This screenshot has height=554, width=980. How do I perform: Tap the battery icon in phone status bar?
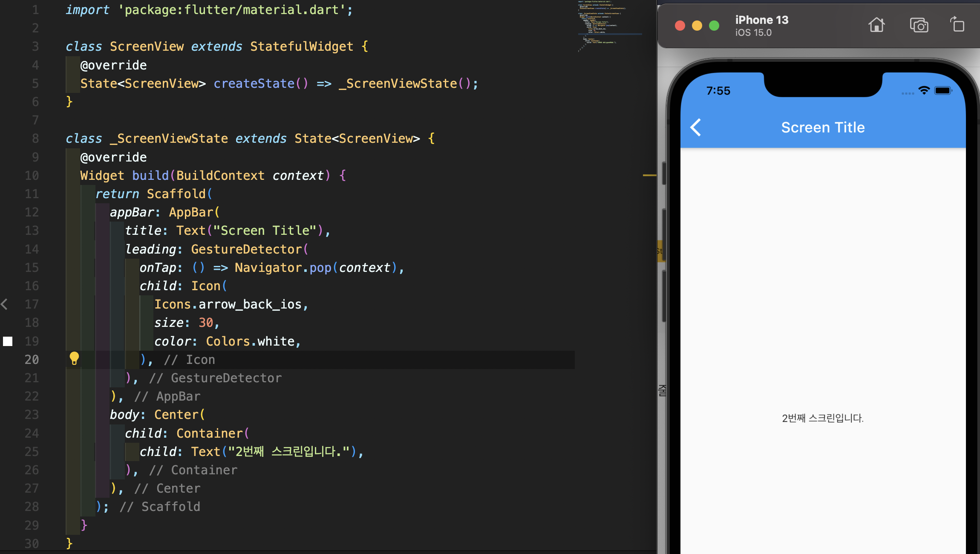tap(943, 90)
